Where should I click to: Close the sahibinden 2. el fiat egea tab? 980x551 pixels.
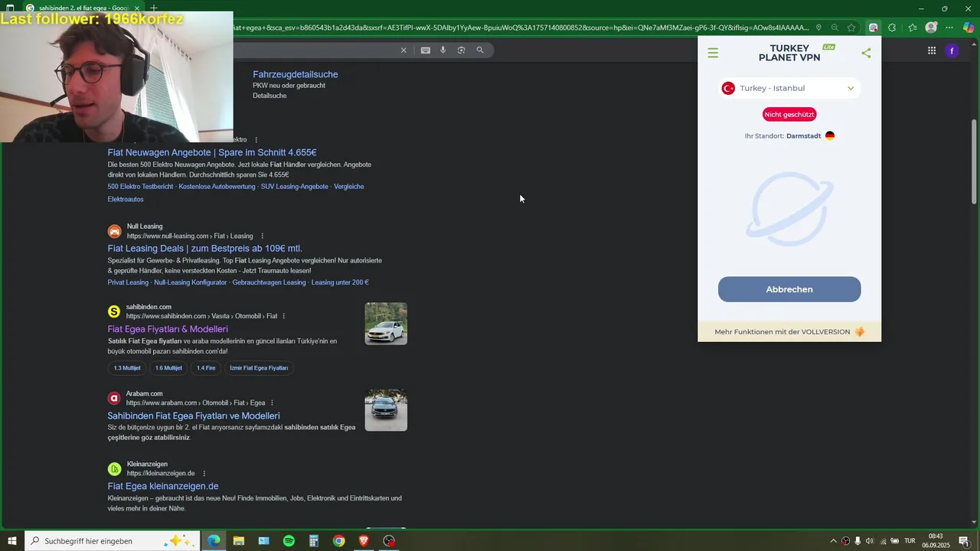pyautogui.click(x=137, y=8)
